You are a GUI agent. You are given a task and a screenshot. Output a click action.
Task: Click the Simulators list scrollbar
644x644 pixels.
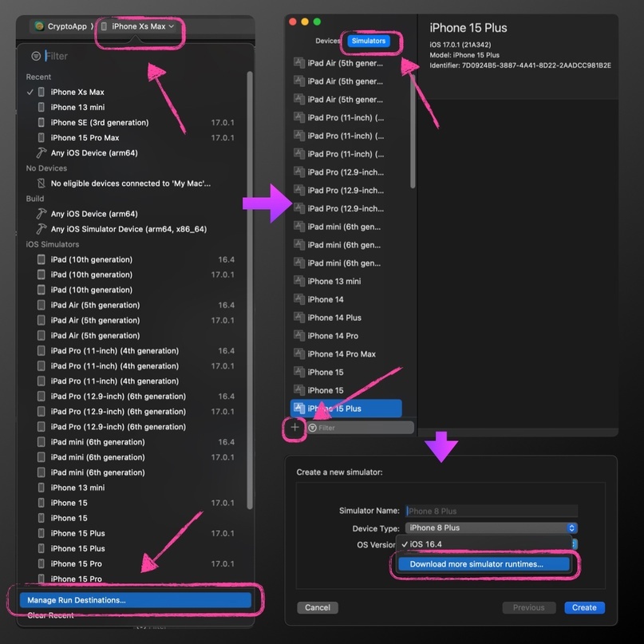413,132
